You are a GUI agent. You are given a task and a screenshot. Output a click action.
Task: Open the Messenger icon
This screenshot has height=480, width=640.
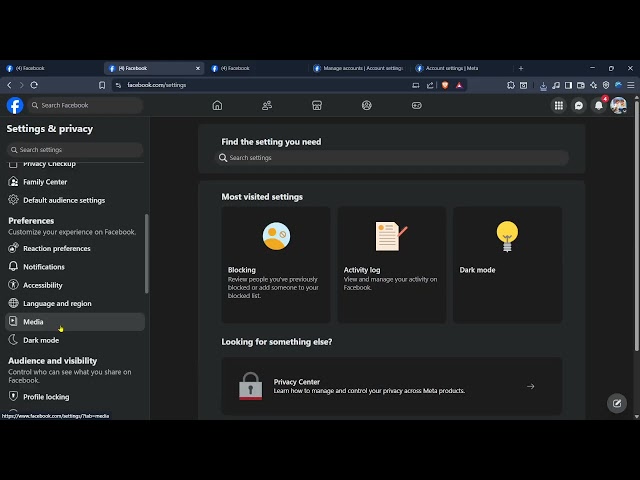pyautogui.click(x=579, y=105)
